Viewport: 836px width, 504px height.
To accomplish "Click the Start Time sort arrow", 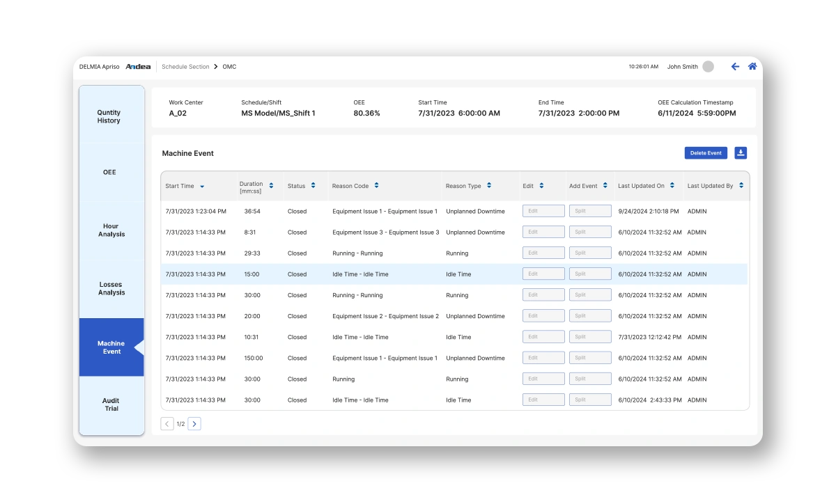I will [202, 186].
